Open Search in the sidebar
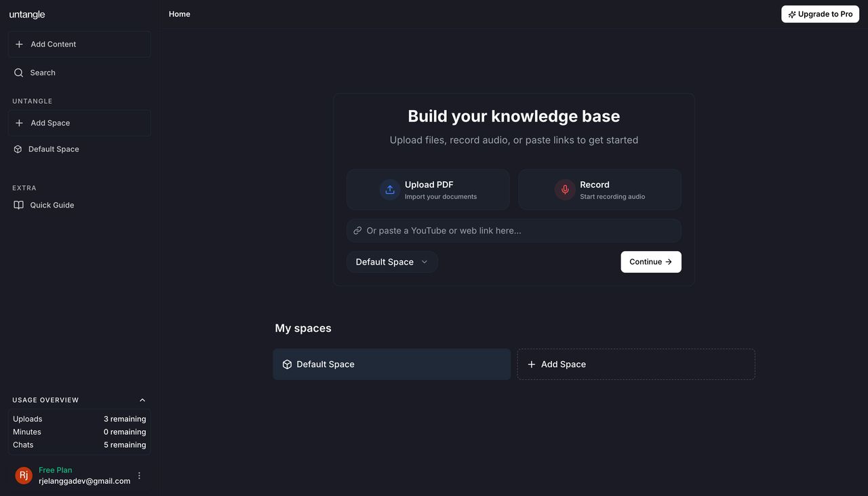Image resolution: width=868 pixels, height=496 pixels. [79, 73]
